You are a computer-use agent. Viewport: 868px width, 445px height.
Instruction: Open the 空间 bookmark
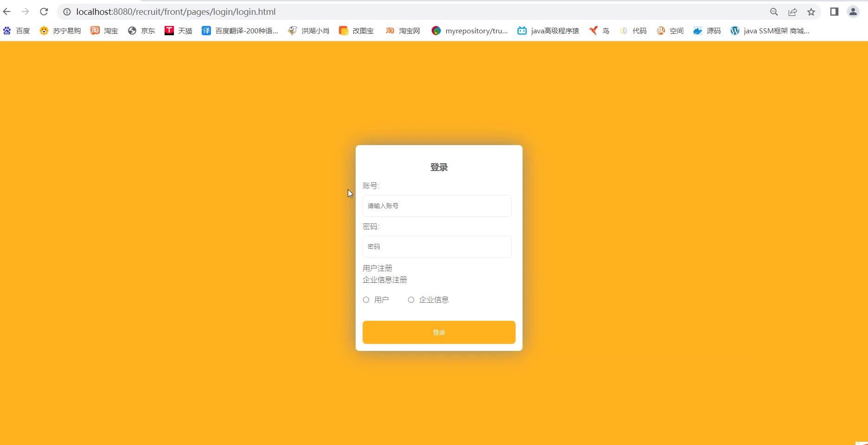point(670,31)
